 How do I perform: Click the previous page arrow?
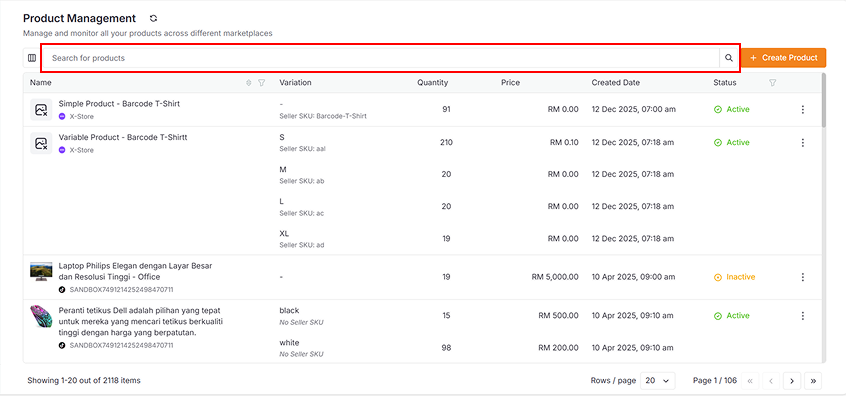pyautogui.click(x=771, y=380)
